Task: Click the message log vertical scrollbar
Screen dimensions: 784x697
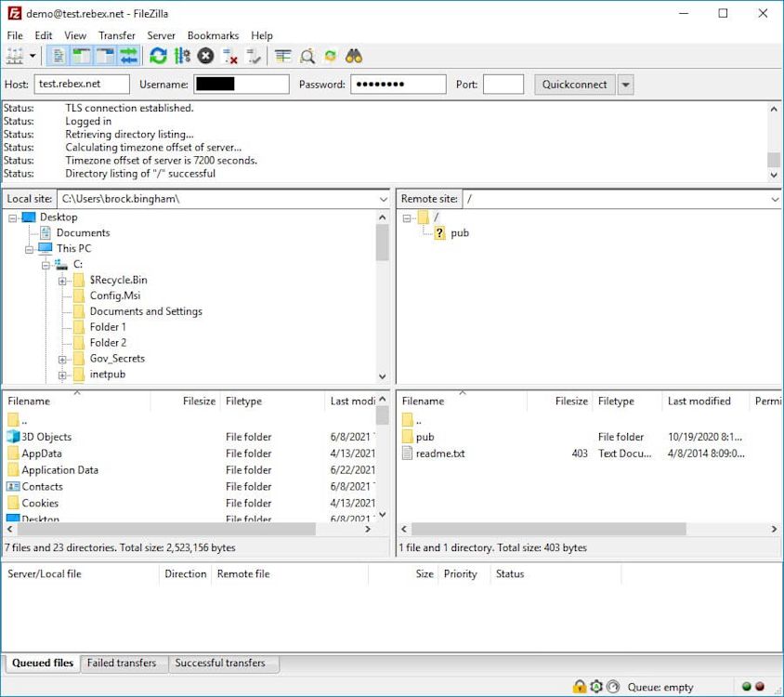Action: pyautogui.click(x=774, y=160)
